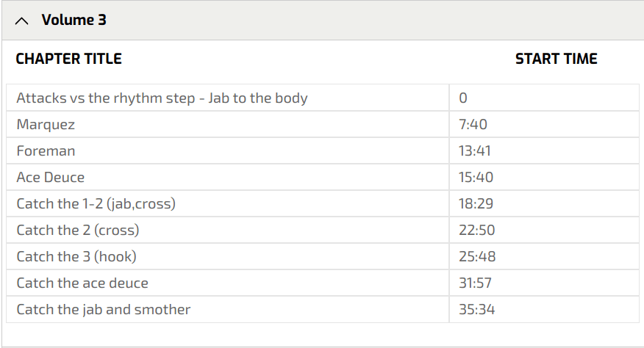The height and width of the screenshot is (348, 644).
Task: Jump to start time 13:41
Action: pyautogui.click(x=474, y=151)
